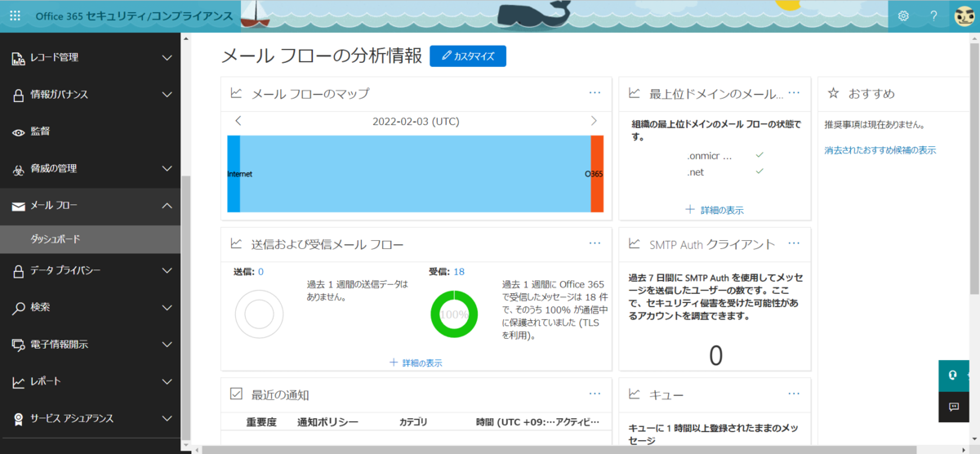This screenshot has width=980, height=454.
Task: Click the レポート chart icon
Action: point(17,381)
